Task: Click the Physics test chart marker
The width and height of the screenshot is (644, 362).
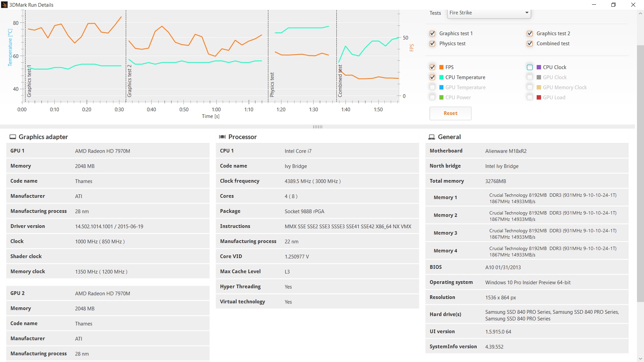Action: 272,85
